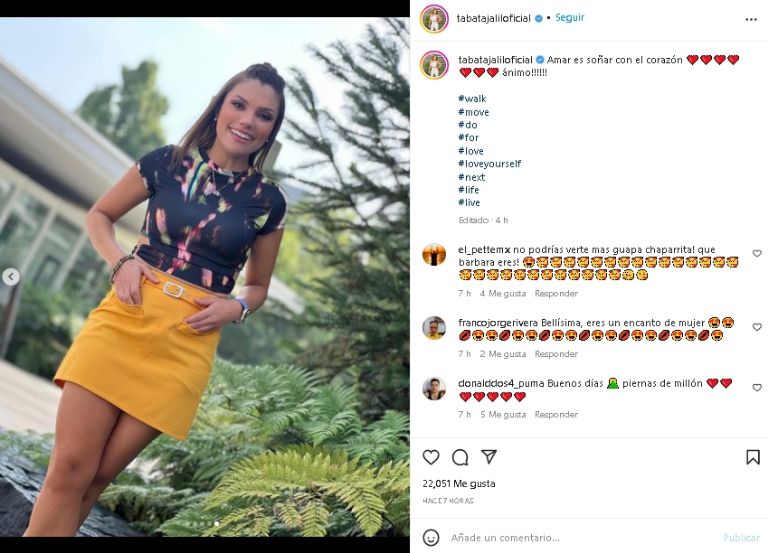Open donalddos4_puma's profile avatar

[x=434, y=389]
